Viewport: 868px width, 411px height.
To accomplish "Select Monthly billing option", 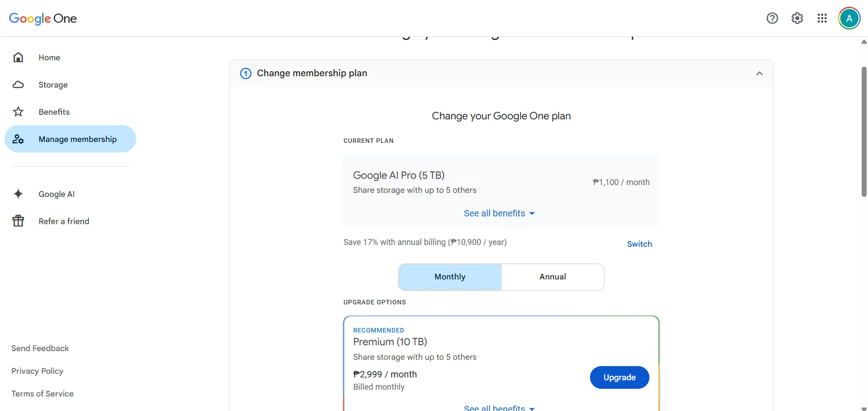I will pyautogui.click(x=450, y=277).
